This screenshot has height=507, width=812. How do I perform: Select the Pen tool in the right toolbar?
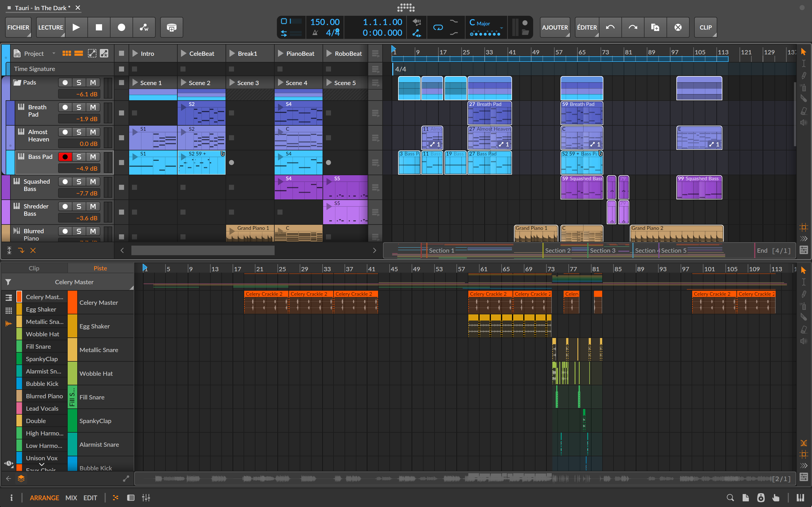coord(804,75)
